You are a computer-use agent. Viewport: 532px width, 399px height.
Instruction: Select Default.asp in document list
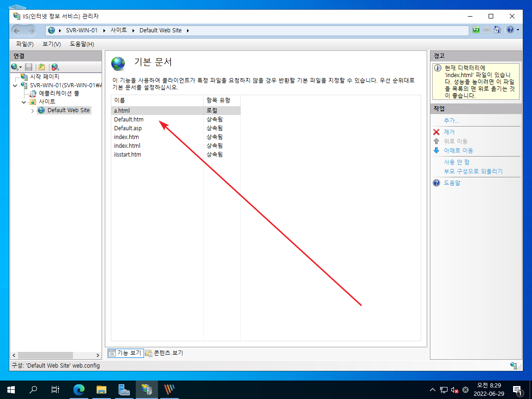tap(176, 128)
